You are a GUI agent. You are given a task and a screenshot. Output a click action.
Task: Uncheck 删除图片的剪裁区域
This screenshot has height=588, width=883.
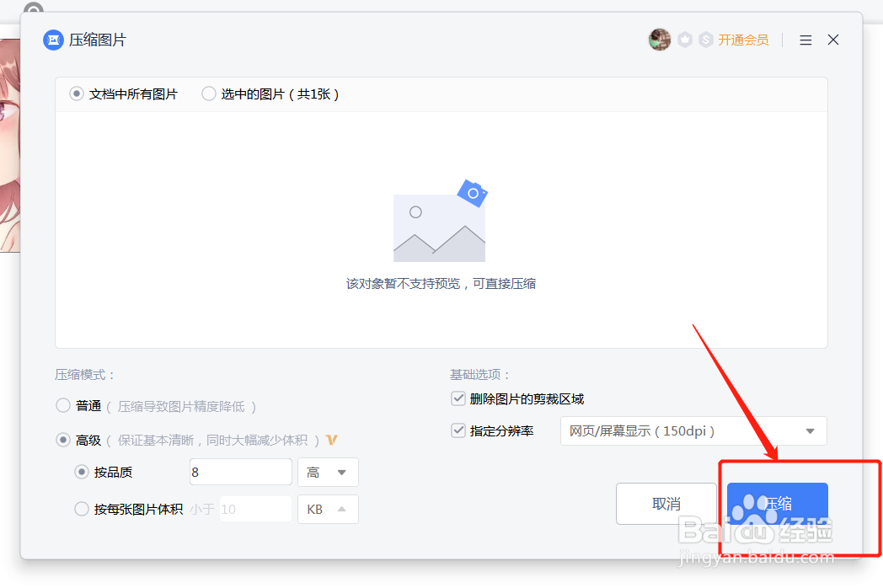(458, 398)
